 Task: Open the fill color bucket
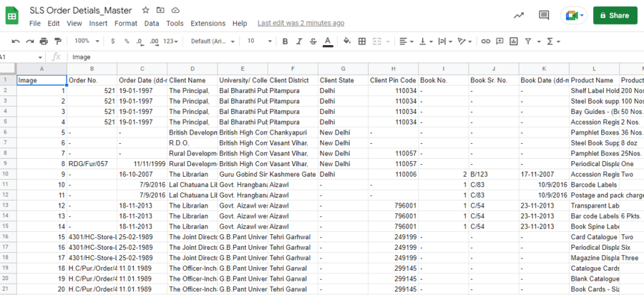[x=347, y=41]
